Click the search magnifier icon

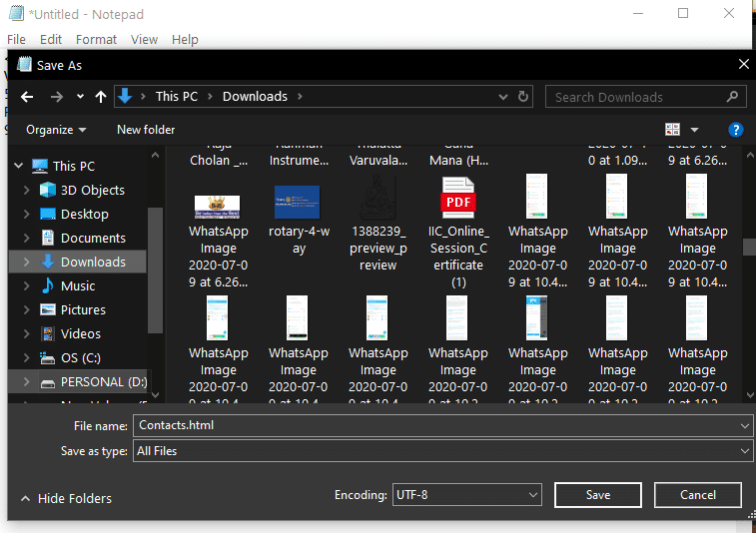tap(732, 97)
